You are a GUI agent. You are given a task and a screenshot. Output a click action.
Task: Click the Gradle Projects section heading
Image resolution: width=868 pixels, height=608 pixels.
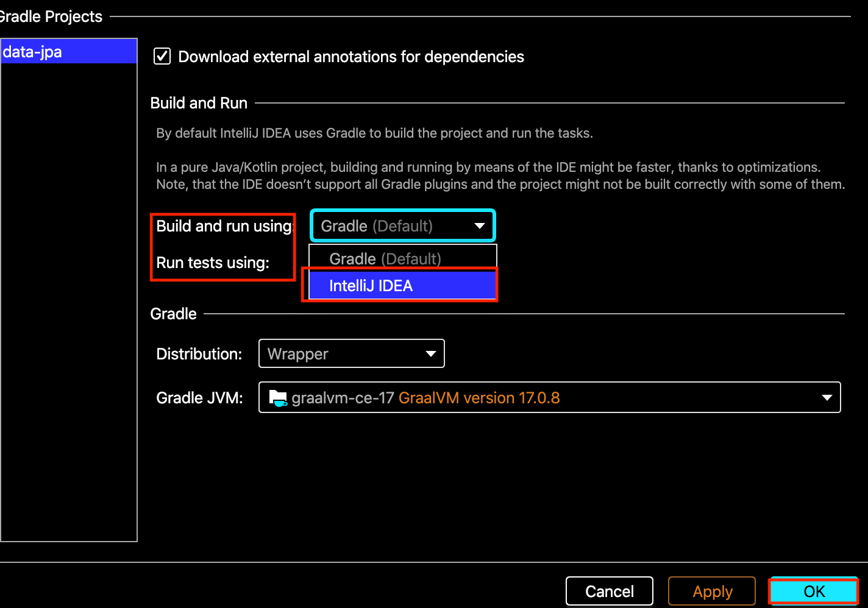[51, 16]
